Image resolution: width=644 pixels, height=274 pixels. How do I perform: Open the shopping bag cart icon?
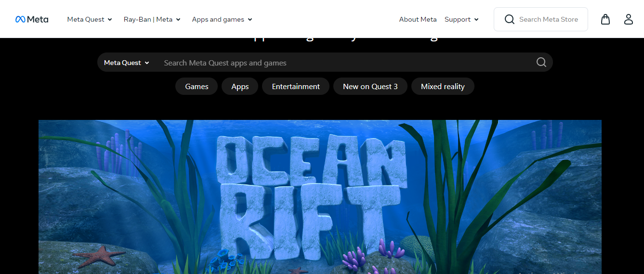(x=605, y=19)
